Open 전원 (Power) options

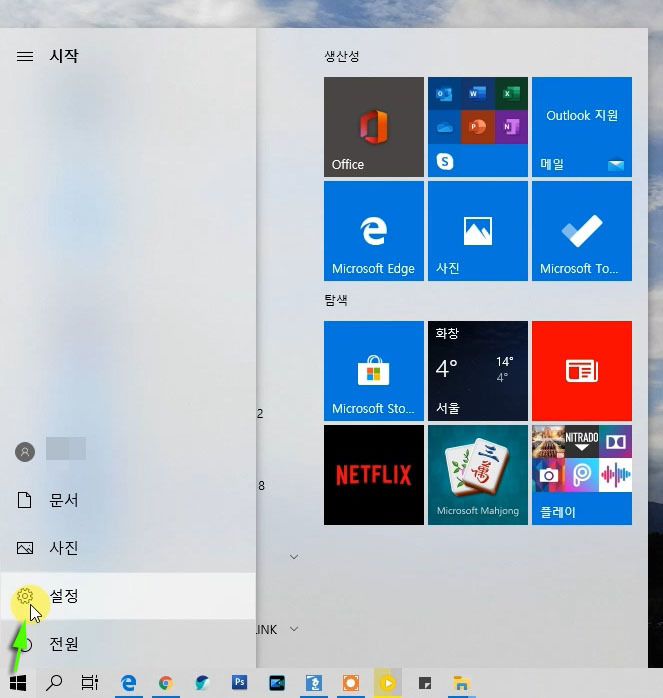(x=128, y=643)
